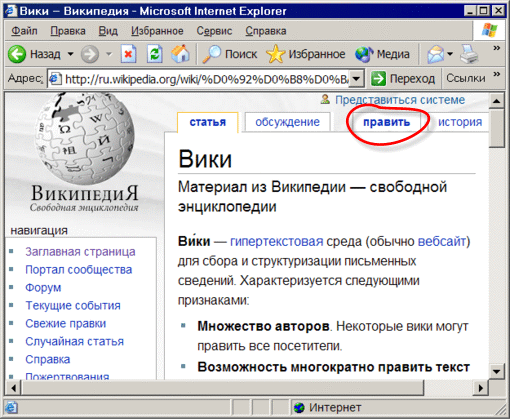
Task: Open Портал сообщества link
Action: [x=79, y=269]
